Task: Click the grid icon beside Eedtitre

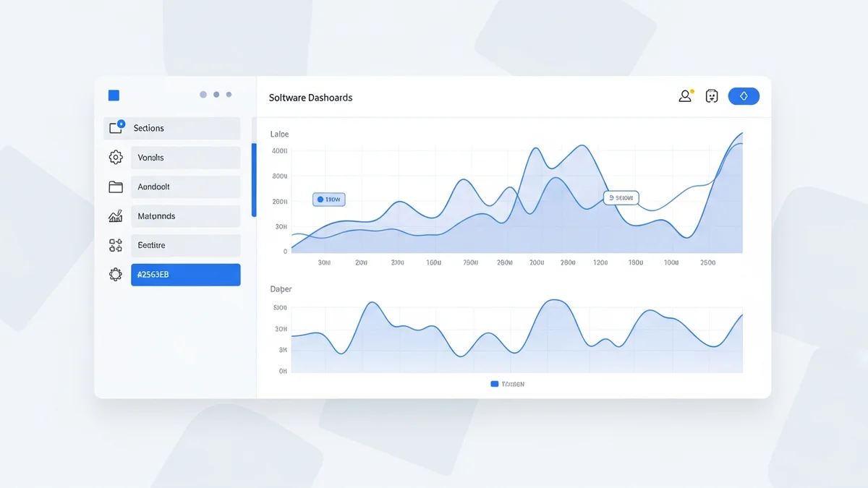Action: click(116, 245)
